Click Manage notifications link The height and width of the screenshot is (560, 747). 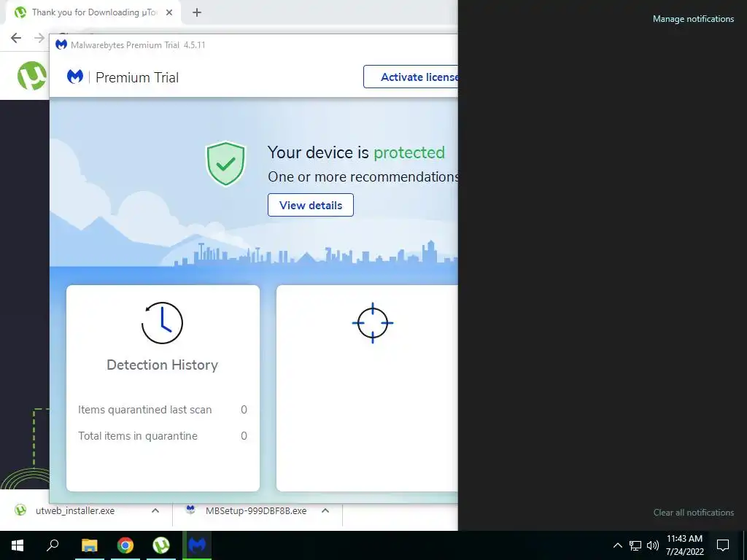(693, 19)
